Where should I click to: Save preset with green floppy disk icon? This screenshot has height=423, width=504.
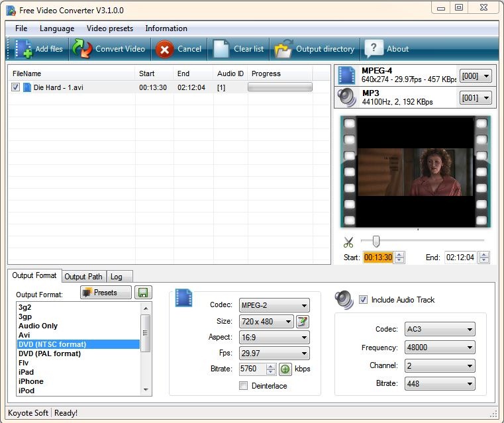142,293
